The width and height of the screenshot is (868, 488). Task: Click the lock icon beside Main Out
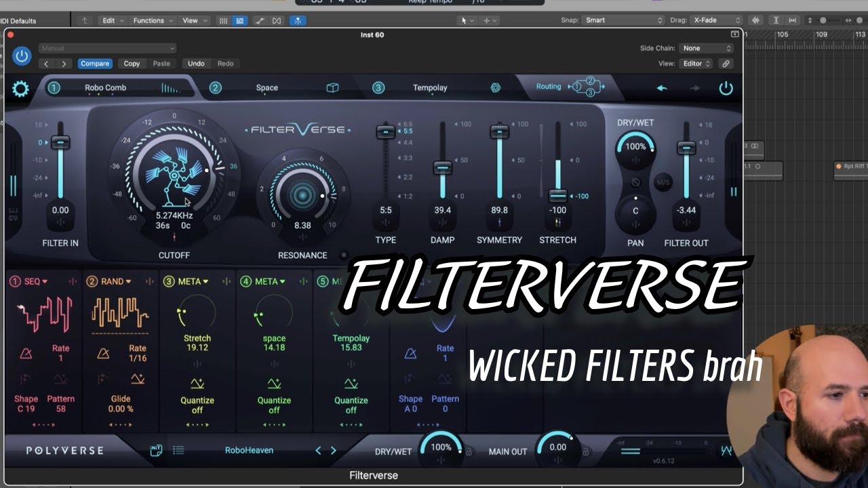(x=585, y=451)
